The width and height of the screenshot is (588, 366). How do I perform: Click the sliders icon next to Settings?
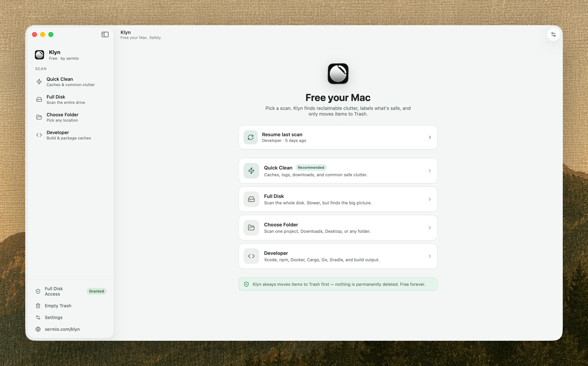[x=38, y=317]
